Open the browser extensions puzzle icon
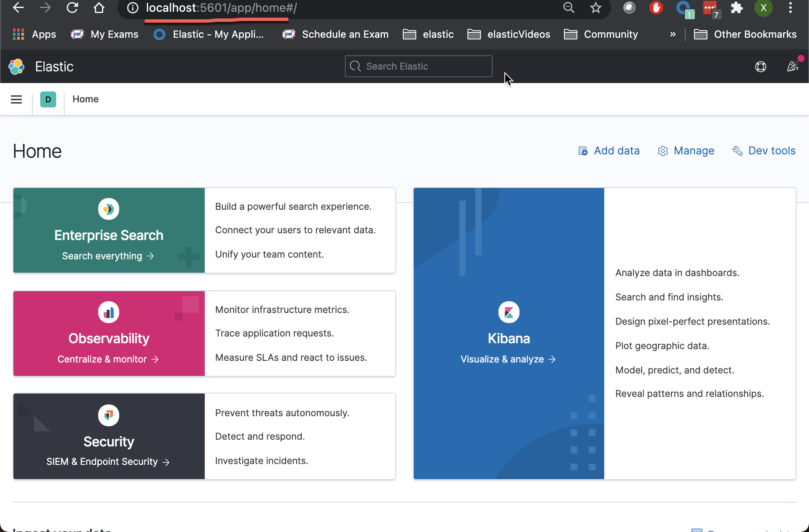This screenshot has width=809, height=532. click(737, 8)
